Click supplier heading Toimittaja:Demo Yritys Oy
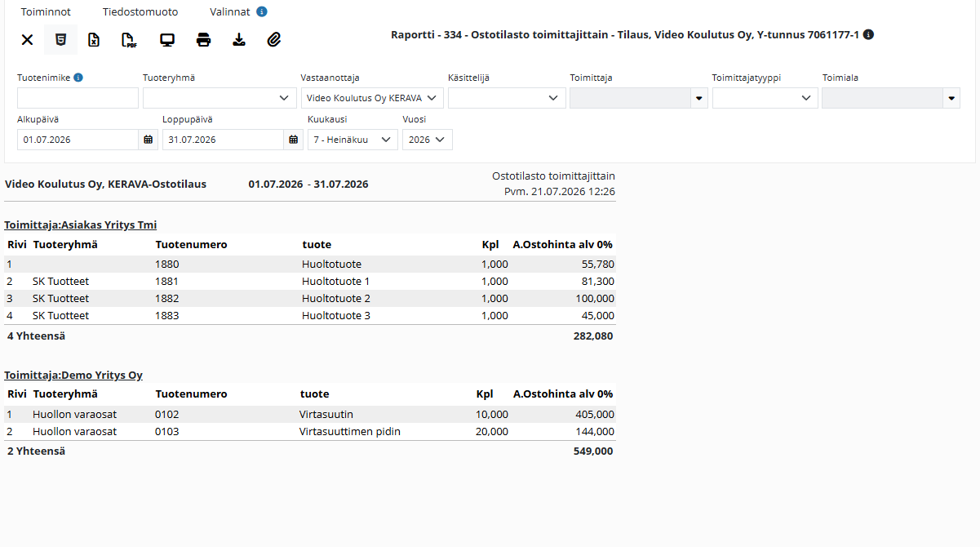The image size is (980, 547). tap(73, 376)
